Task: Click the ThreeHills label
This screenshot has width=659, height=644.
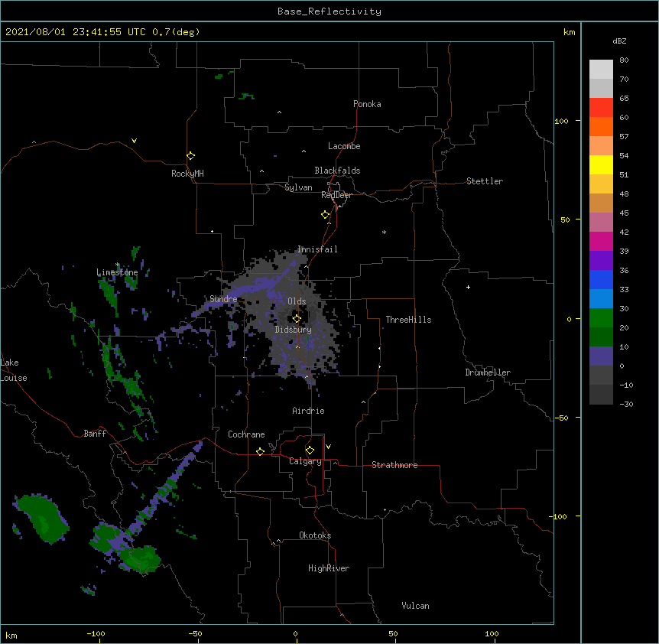Action: tap(408, 320)
